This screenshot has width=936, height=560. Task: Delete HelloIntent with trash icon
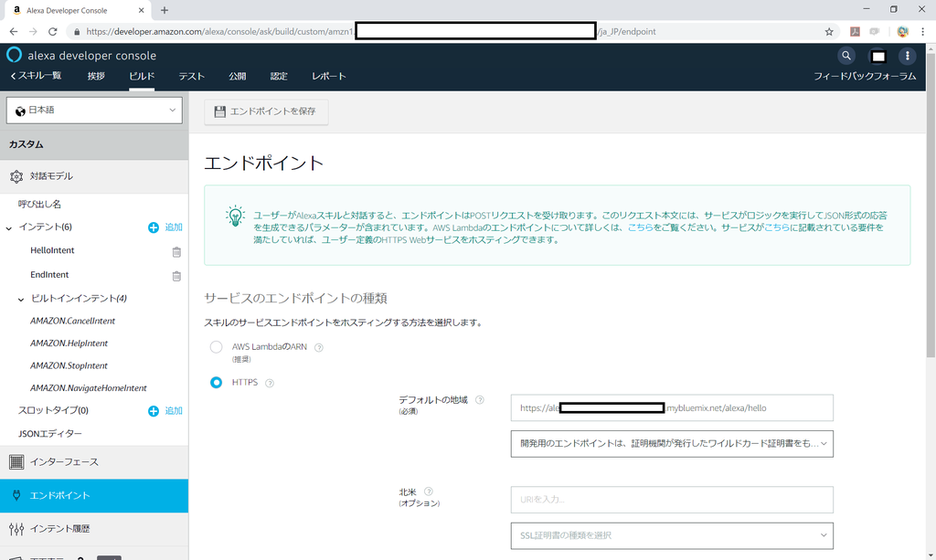[x=176, y=251]
